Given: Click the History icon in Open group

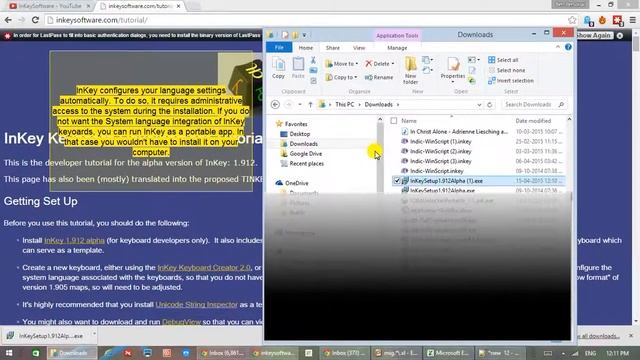Looking at the screenshot, I should (472, 80).
